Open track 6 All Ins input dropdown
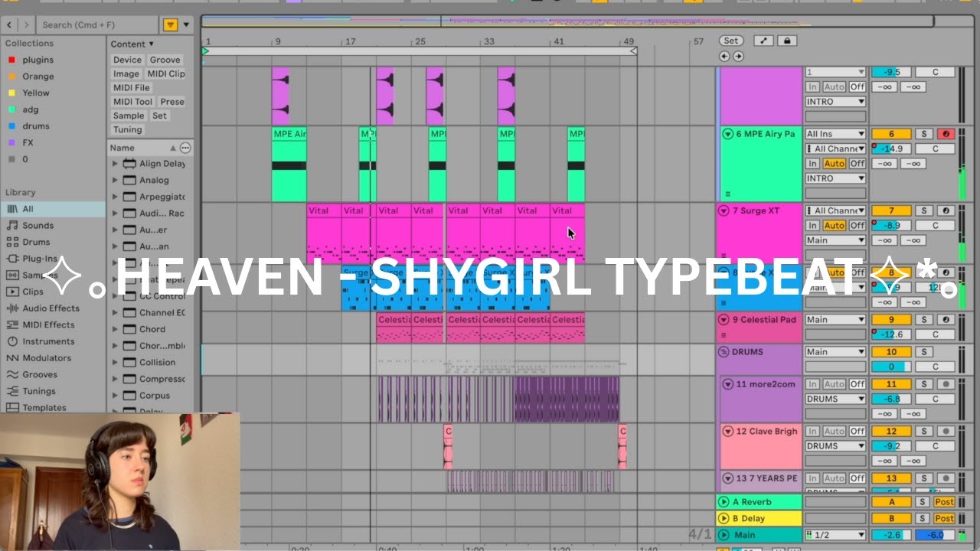The height and width of the screenshot is (551, 980). [835, 134]
